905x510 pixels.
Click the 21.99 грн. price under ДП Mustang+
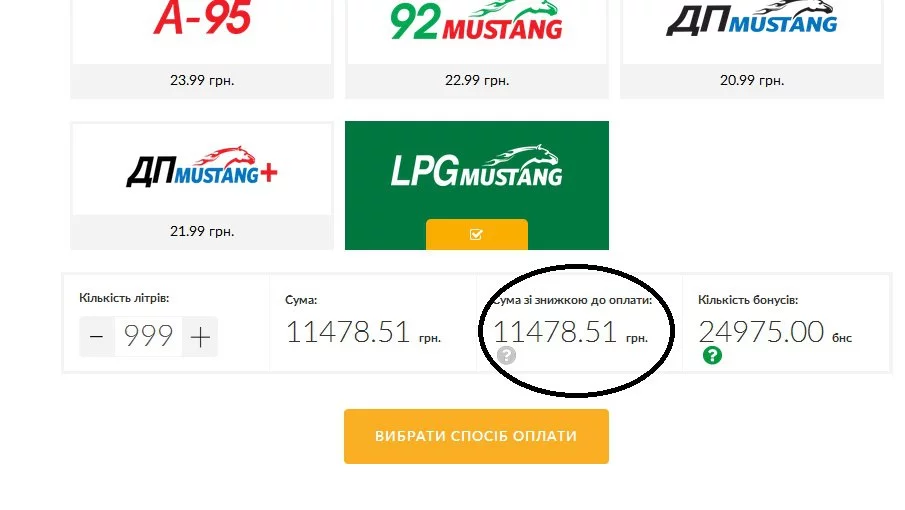[202, 231]
